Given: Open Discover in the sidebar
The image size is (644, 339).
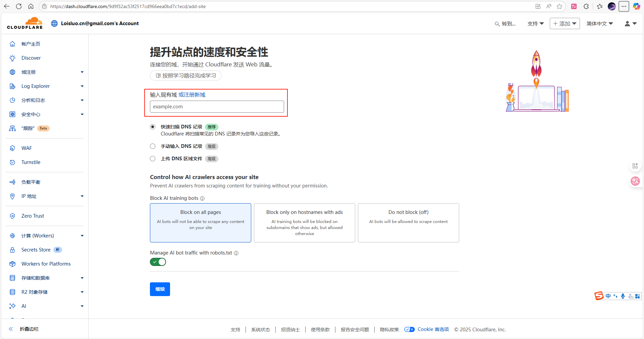Looking at the screenshot, I should pyautogui.click(x=31, y=58).
